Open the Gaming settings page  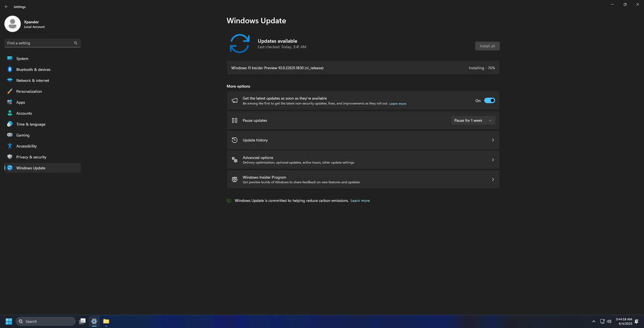pyautogui.click(x=43, y=135)
